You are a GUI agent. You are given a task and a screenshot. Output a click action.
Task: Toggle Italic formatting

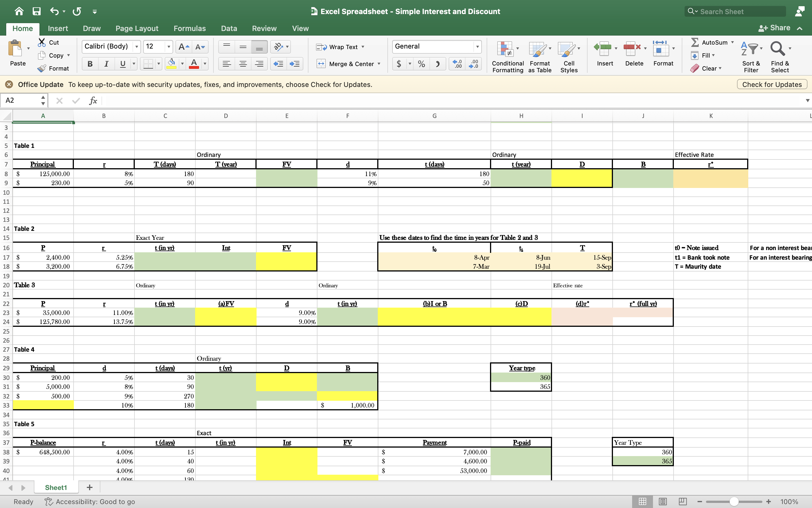click(106, 64)
